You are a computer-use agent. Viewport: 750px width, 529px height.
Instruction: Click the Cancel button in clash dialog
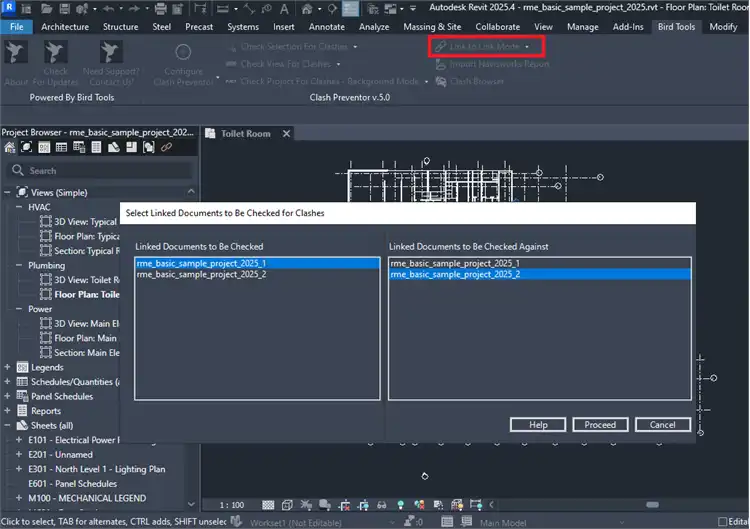tap(662, 424)
